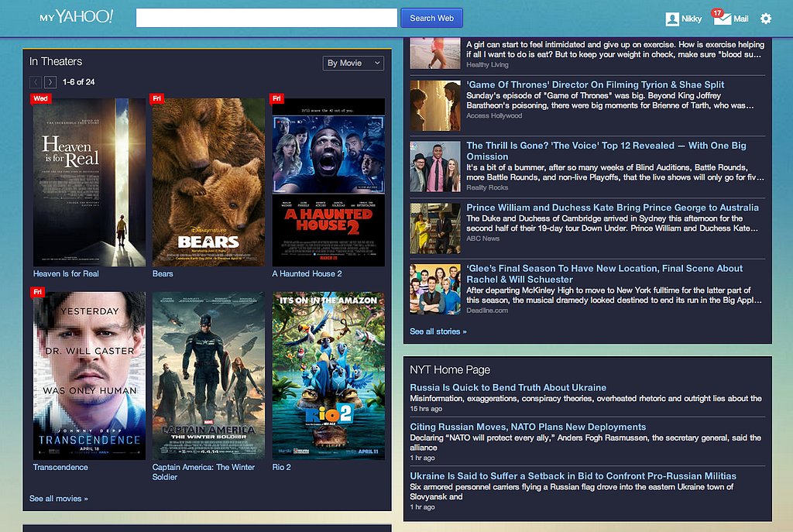The image size is (793, 532).
Task: Open the Bears movie poster
Action: click(208, 182)
